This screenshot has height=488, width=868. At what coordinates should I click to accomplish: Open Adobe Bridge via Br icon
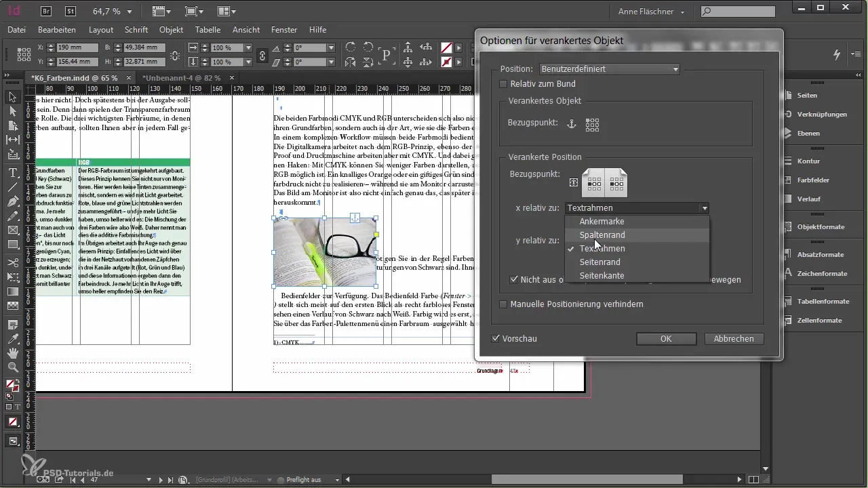[x=47, y=11]
